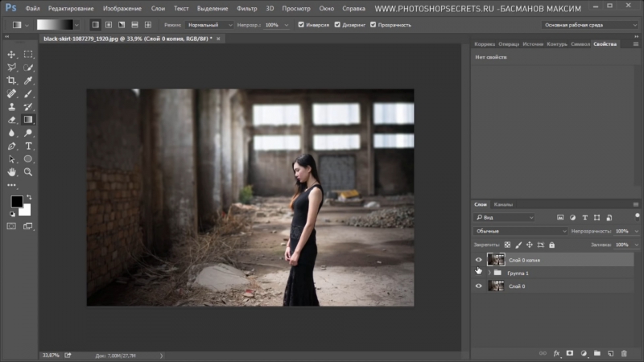Select the radial gradient type button

pyautogui.click(x=109, y=25)
